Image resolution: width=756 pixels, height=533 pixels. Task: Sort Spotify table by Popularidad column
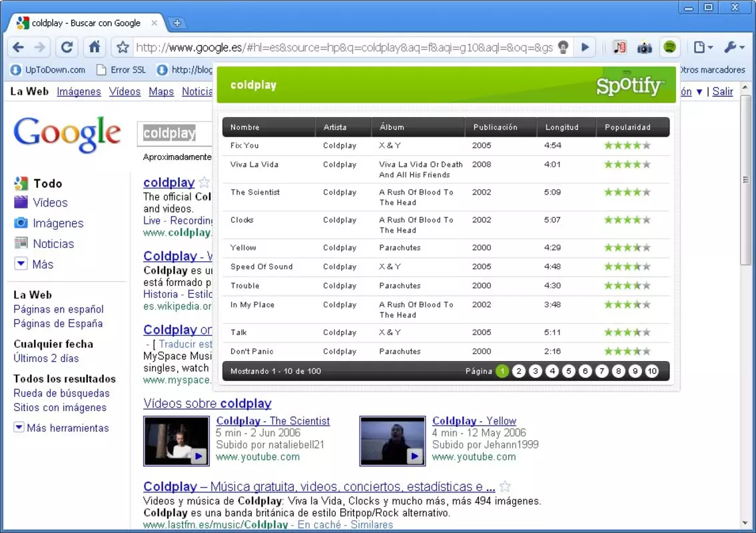click(x=633, y=127)
